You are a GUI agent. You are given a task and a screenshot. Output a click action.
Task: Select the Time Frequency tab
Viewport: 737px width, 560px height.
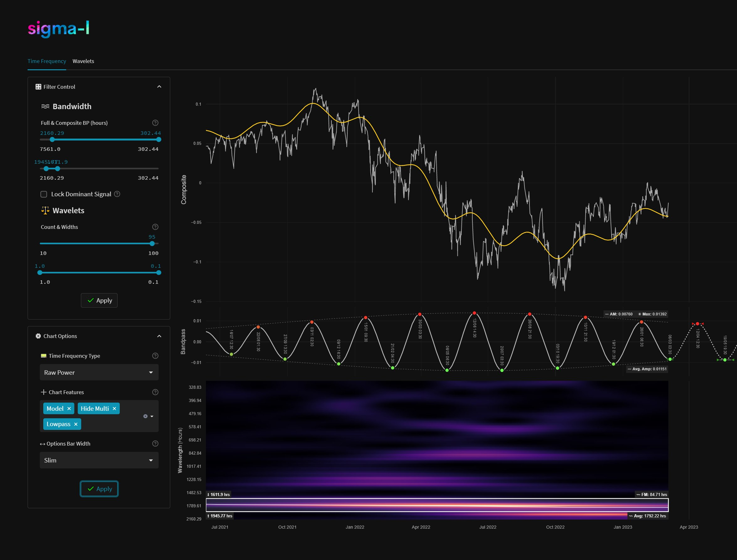pos(47,61)
